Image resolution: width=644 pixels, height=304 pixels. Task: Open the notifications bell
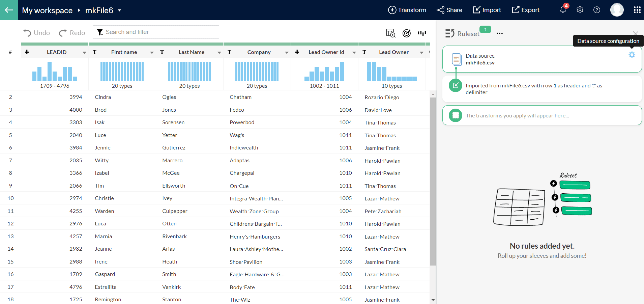[563, 10]
